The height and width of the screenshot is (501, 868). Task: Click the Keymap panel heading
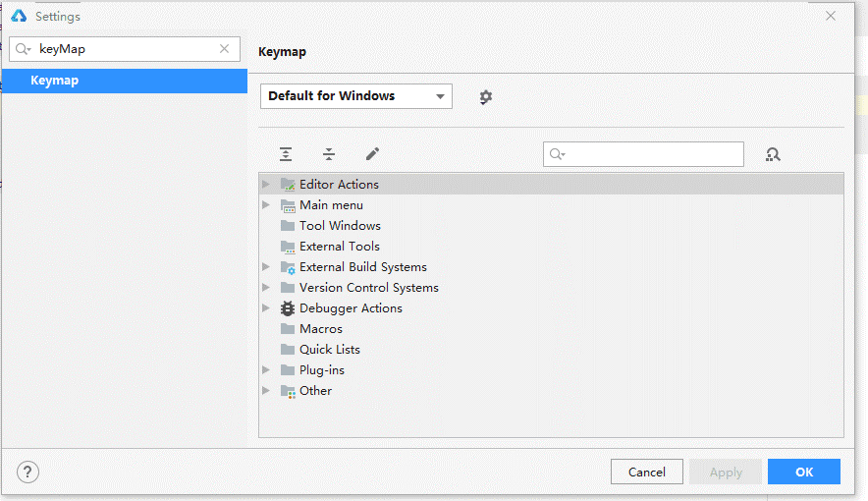tap(283, 52)
